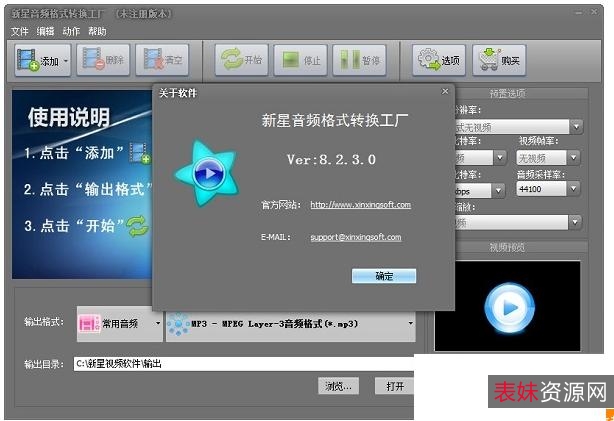
Task: Click the 打开 button
Action: 394,386
